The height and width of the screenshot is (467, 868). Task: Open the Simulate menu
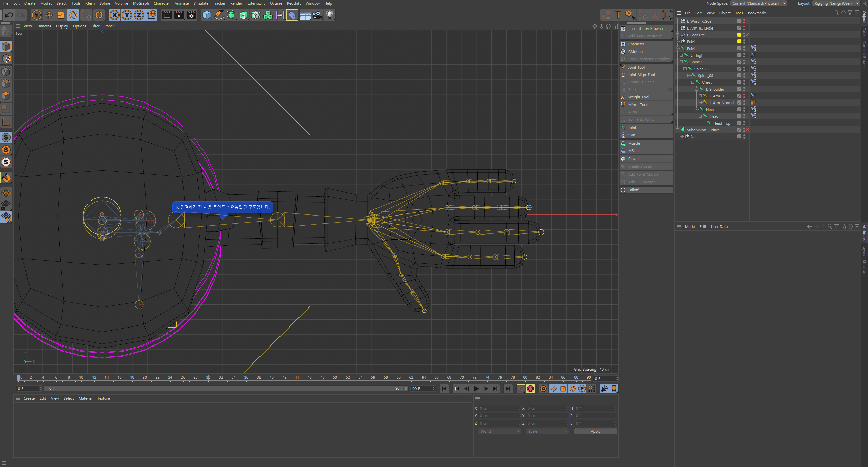pyautogui.click(x=201, y=3)
